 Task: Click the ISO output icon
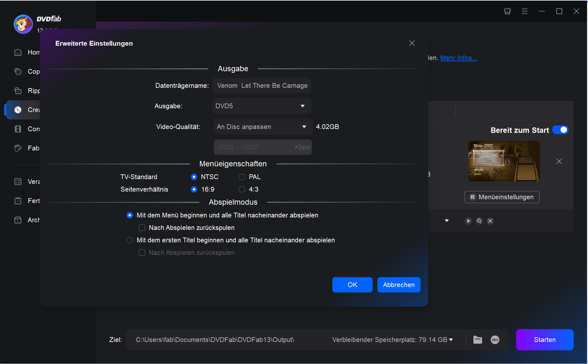(x=495, y=340)
